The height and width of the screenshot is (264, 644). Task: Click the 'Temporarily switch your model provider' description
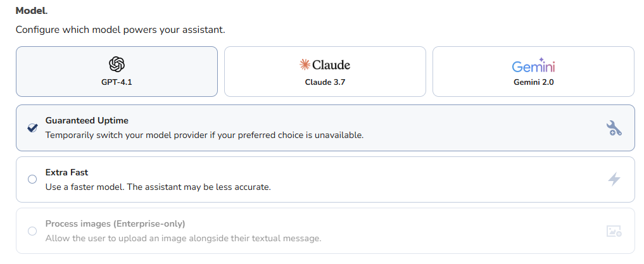pyautogui.click(x=204, y=135)
